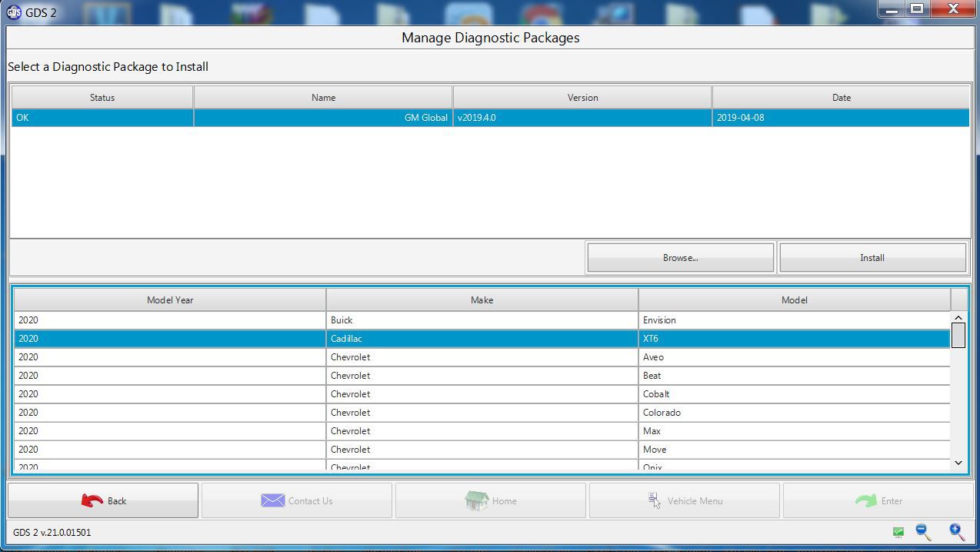Click the Make column header

tap(482, 299)
